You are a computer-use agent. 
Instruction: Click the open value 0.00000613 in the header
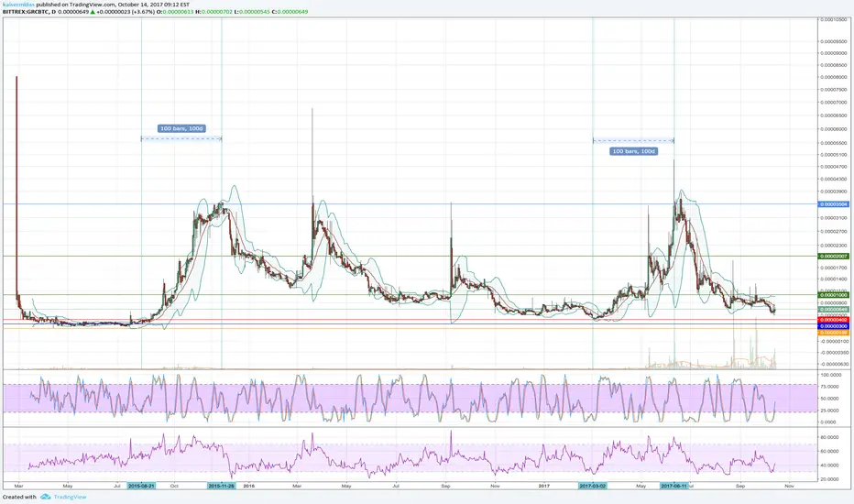point(178,11)
